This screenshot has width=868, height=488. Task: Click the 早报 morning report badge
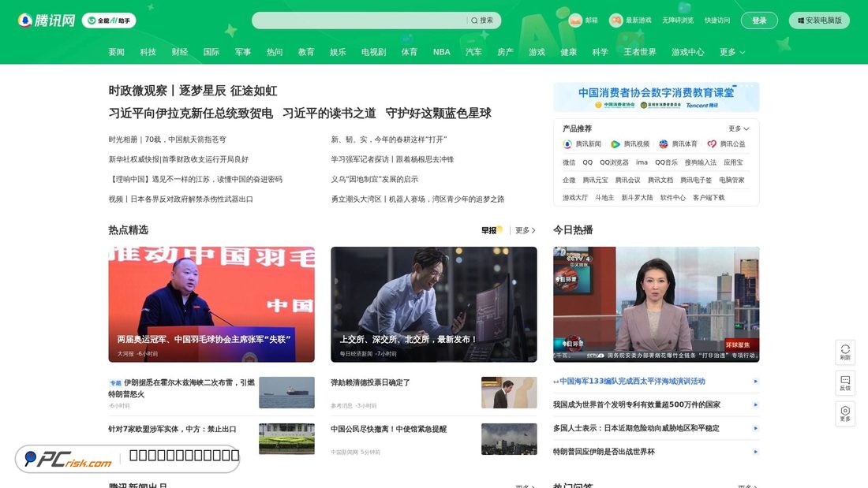[x=492, y=230]
